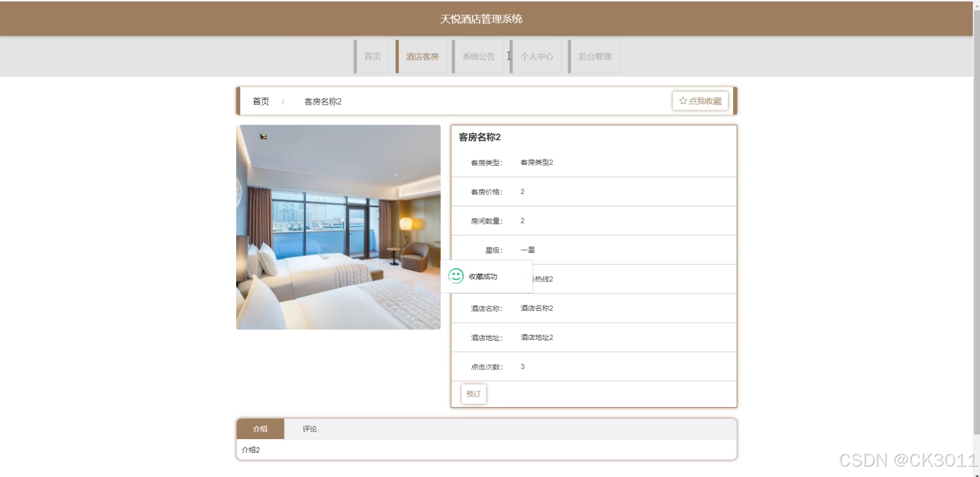
Task: Open 后台管理 in the navigation bar
Action: [594, 56]
